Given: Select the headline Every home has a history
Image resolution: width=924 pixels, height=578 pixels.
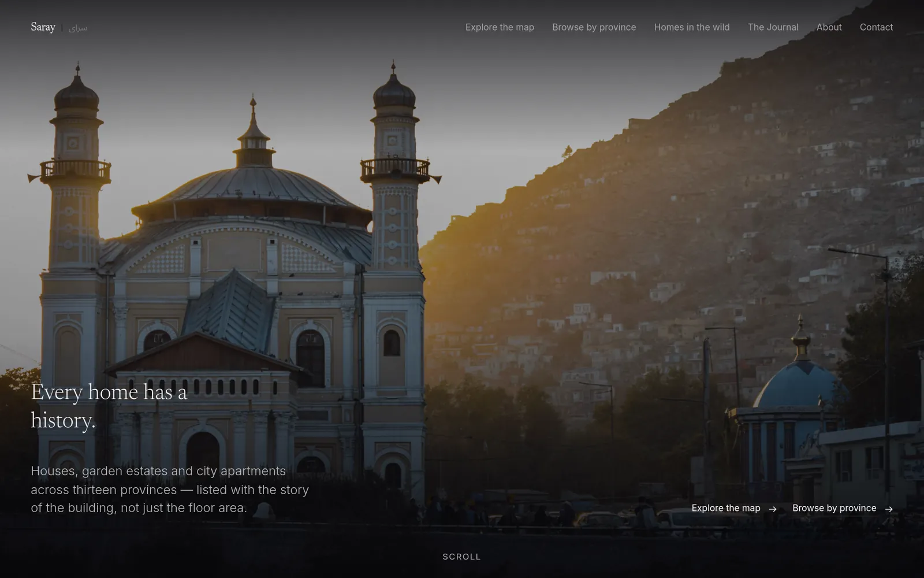Looking at the screenshot, I should [109, 406].
